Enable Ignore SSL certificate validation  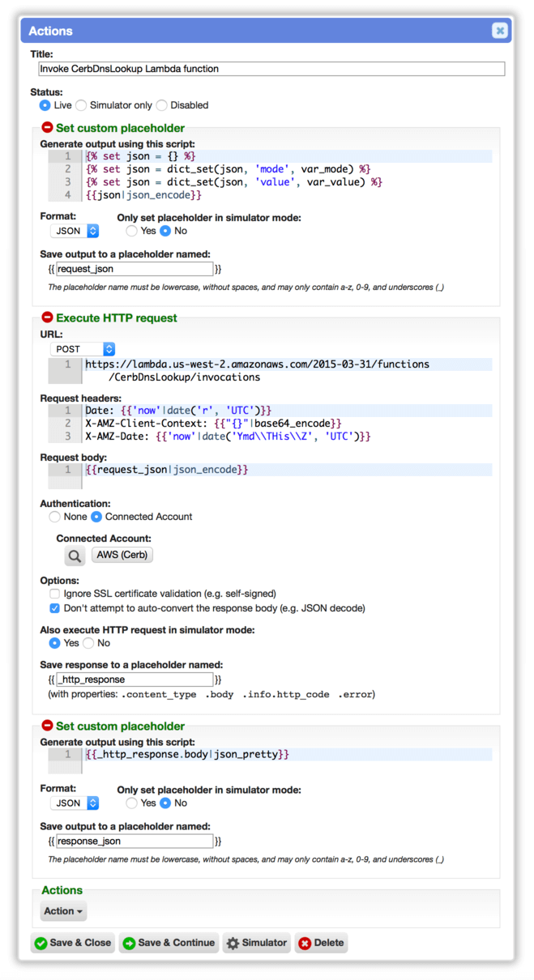click(x=54, y=594)
